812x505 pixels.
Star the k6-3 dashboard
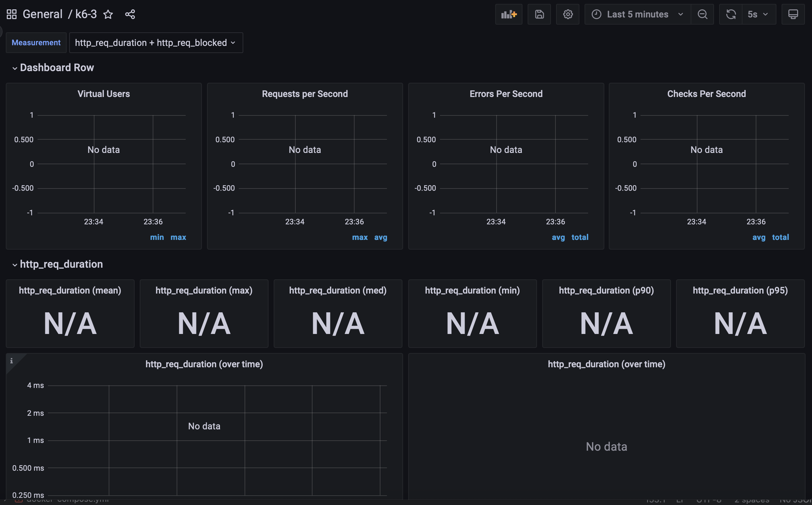[x=108, y=14]
